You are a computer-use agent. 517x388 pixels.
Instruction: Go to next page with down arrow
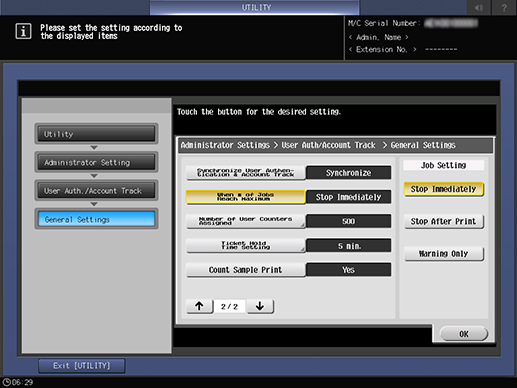[260, 306]
